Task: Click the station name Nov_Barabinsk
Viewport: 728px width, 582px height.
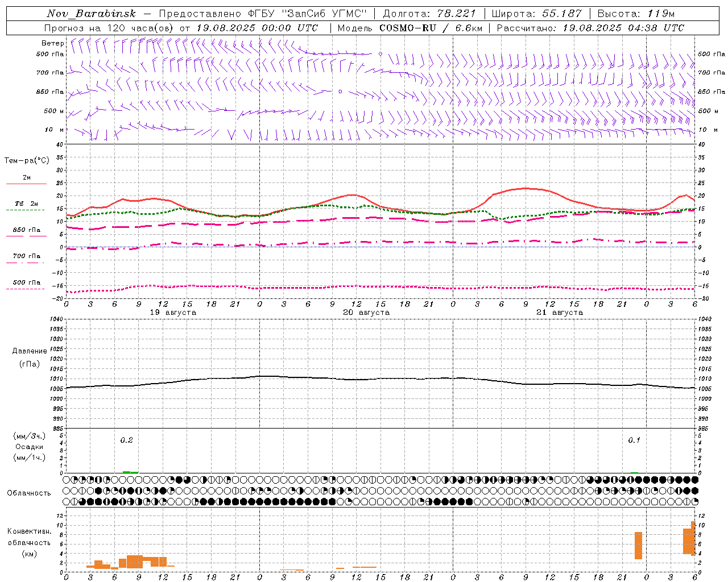Action: tap(92, 14)
